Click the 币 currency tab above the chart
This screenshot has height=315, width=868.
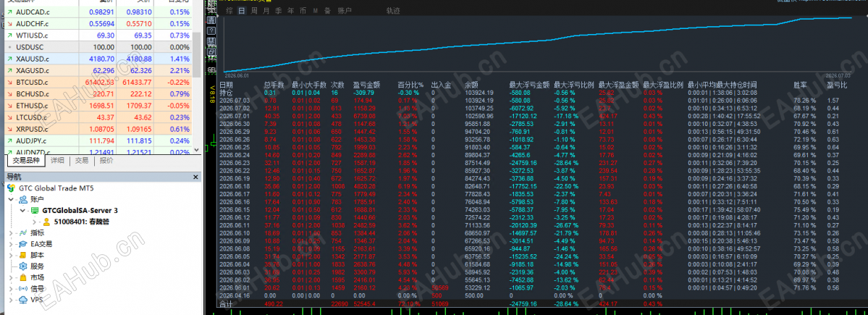point(303,11)
